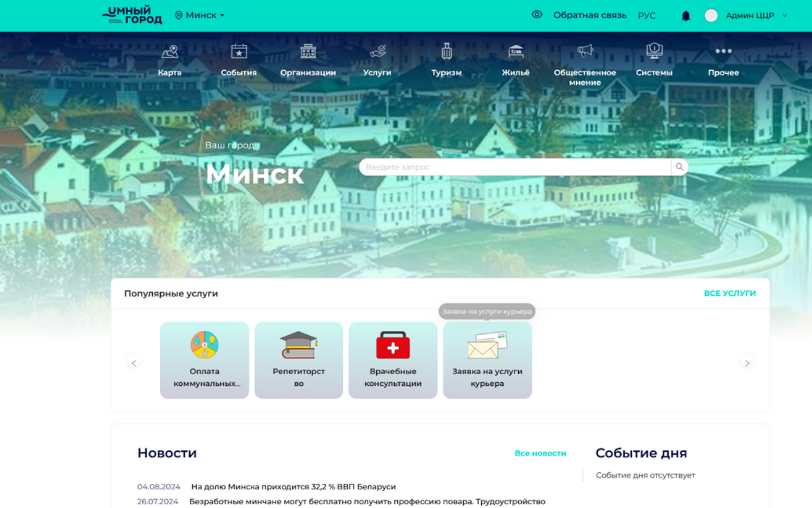Go to Организации building icon
The width and height of the screenshot is (812, 508).
click(x=308, y=51)
